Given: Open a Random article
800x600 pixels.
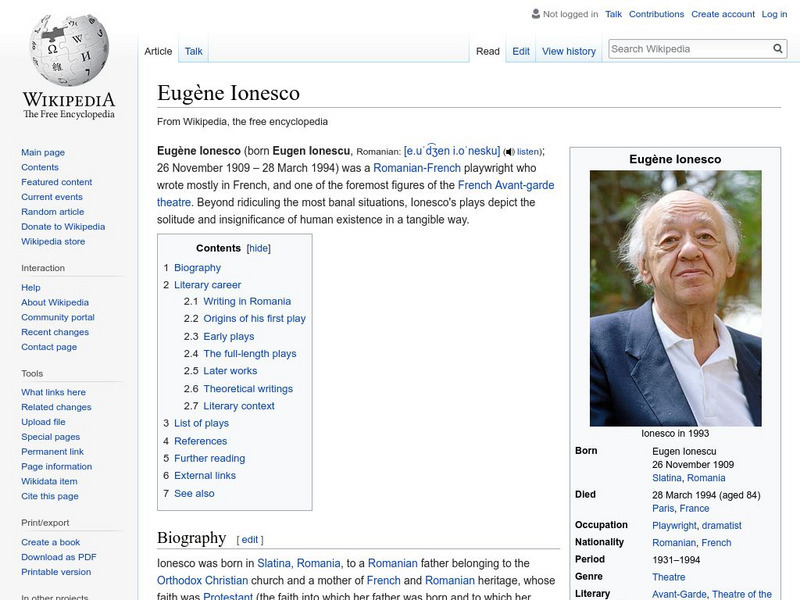Looking at the screenshot, I should point(53,211).
